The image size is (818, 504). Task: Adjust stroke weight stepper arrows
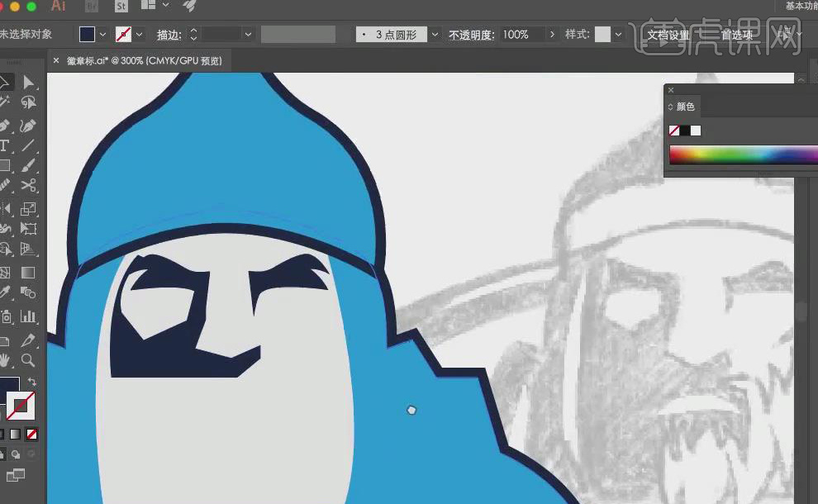pos(193,35)
